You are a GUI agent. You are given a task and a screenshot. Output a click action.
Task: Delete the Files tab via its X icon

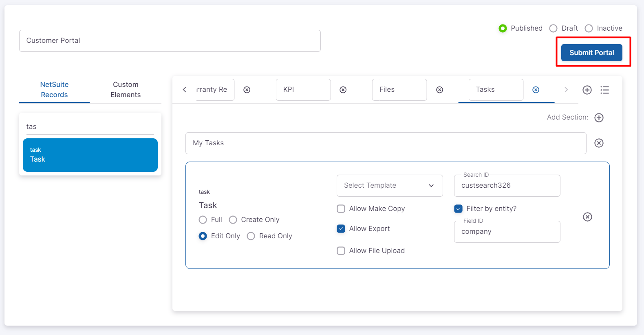click(439, 90)
